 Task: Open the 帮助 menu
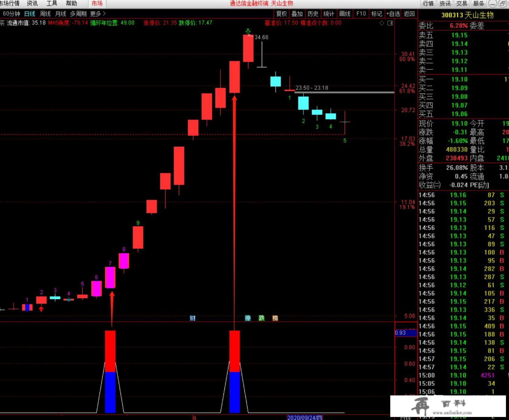coord(71,3)
